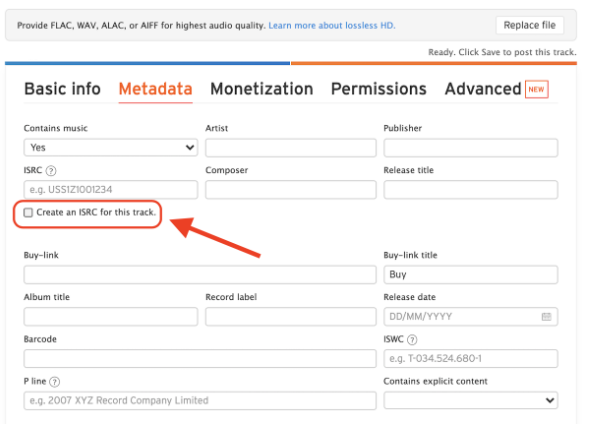
Task: Enable Create an ISRC for this track
Action: 28,212
